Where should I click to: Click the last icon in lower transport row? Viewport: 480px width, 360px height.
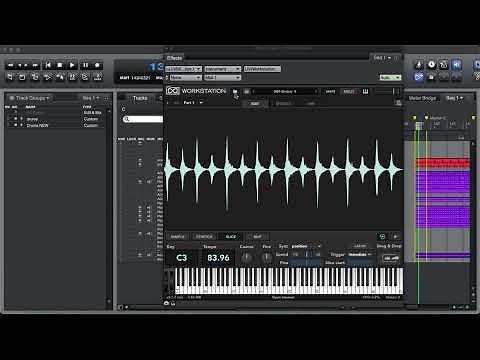[97, 77]
